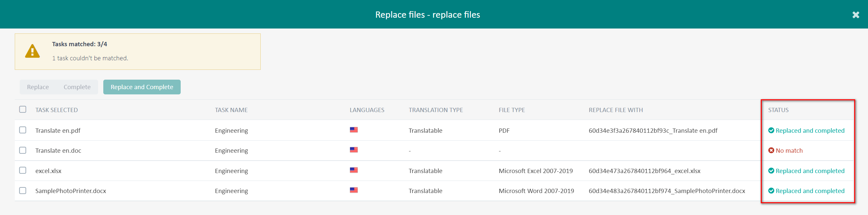The height and width of the screenshot is (215, 868).
Task: Click Engineering in the SamplePhotoPrinter.docx row
Action: [232, 191]
